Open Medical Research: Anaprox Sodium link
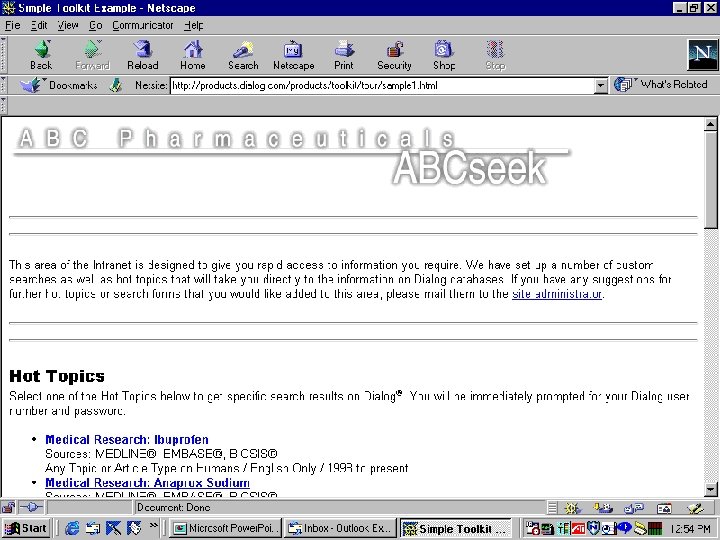The image size is (720, 540). click(x=147, y=483)
